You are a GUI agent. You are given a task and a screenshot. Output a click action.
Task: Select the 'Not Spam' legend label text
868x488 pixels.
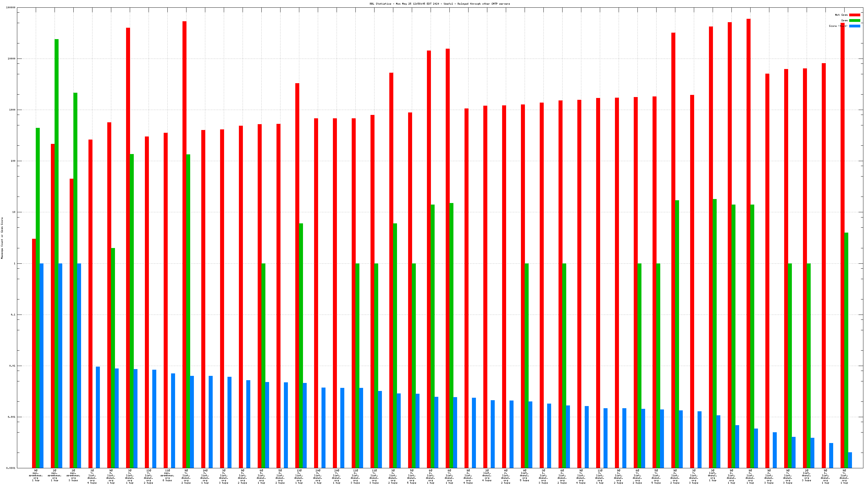pyautogui.click(x=841, y=15)
